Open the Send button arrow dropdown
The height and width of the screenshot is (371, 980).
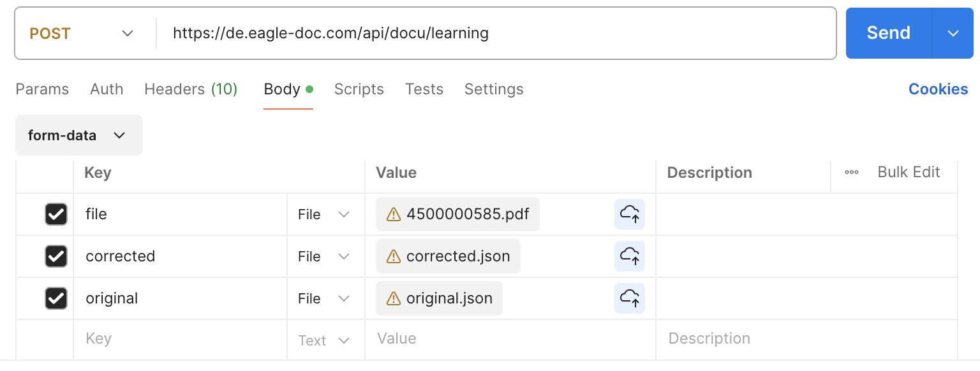pos(953,33)
